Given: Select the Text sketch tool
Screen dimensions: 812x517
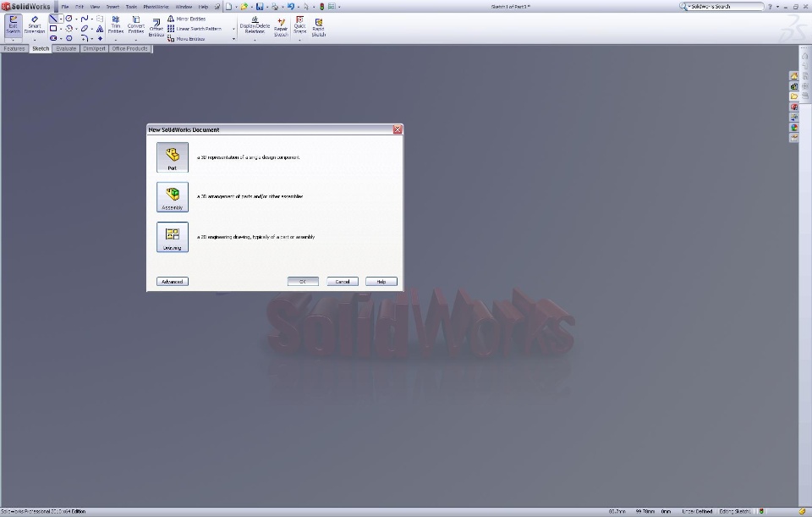Looking at the screenshot, I should [x=100, y=29].
